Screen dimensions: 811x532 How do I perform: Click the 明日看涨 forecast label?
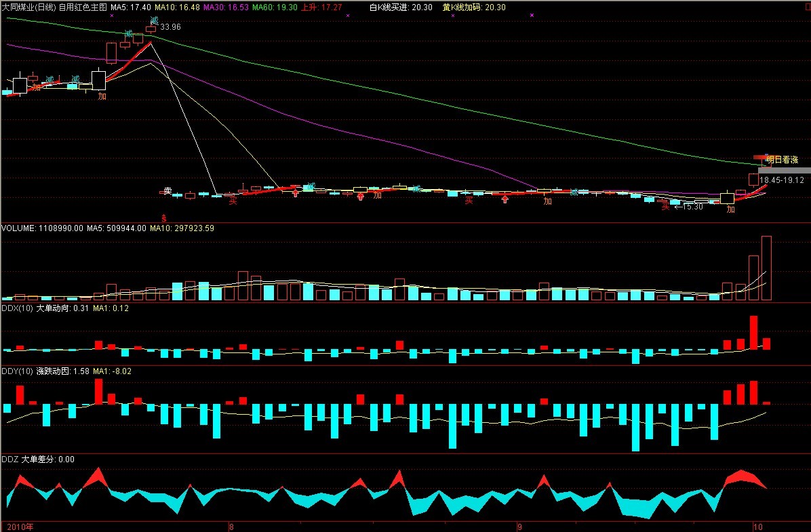pyautogui.click(x=782, y=160)
